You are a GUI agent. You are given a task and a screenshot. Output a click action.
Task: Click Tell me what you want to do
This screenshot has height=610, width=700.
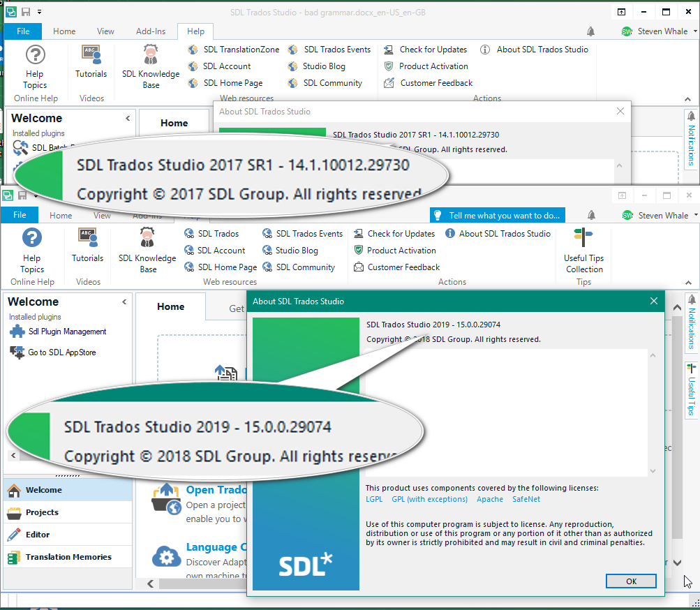coord(498,215)
